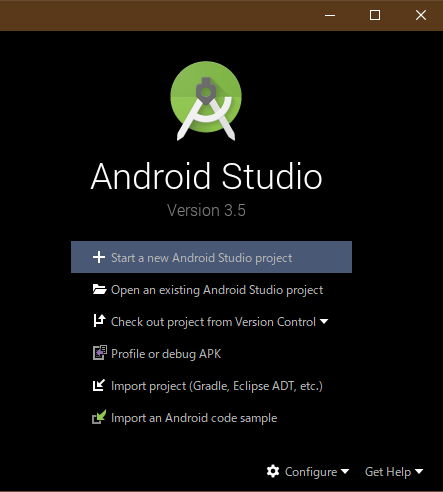The height and width of the screenshot is (492, 443).
Task: Click the Profile or debug APK icon
Action: [99, 353]
